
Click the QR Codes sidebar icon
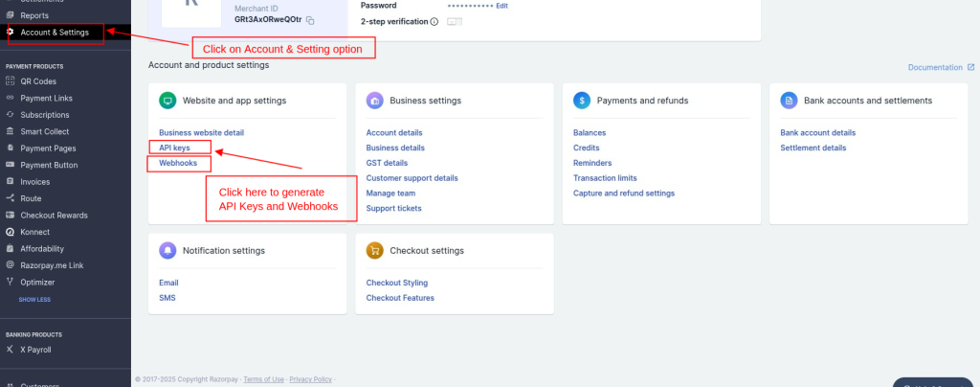coord(10,80)
